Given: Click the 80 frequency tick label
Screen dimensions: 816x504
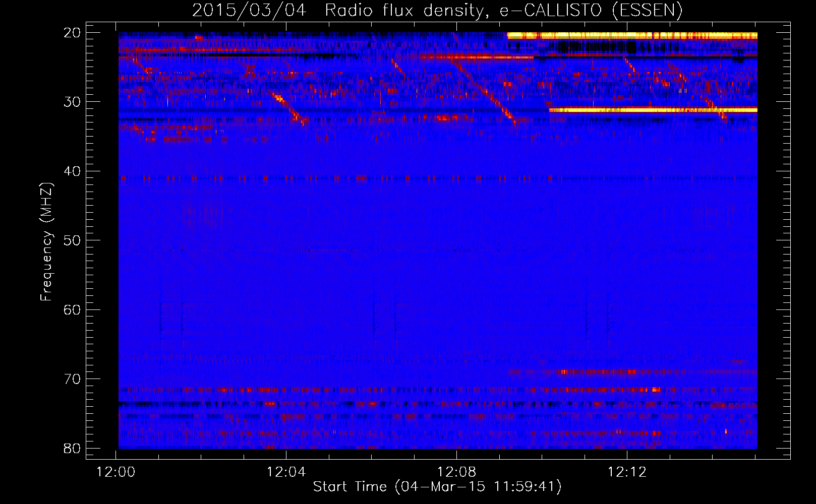Looking at the screenshot, I should pos(73,448).
